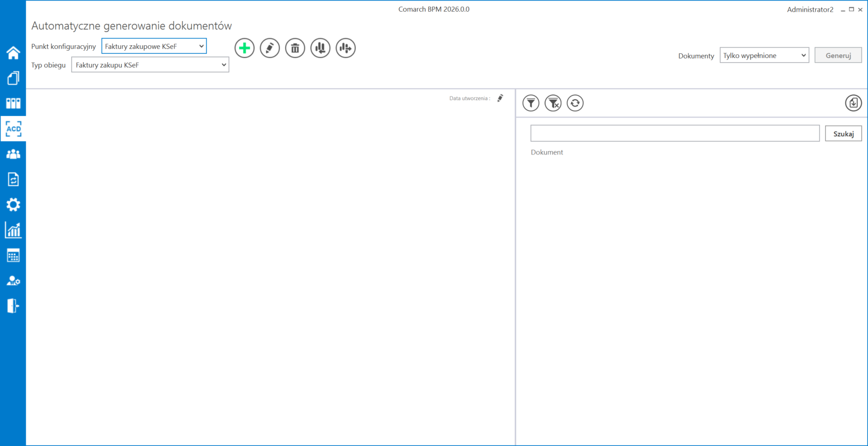Click the green plus add button

pyautogui.click(x=244, y=48)
